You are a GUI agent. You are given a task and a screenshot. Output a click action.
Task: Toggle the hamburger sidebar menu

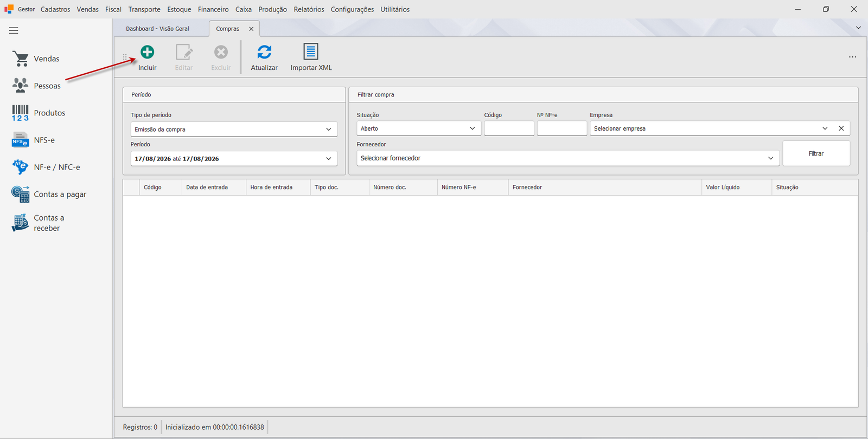click(14, 30)
